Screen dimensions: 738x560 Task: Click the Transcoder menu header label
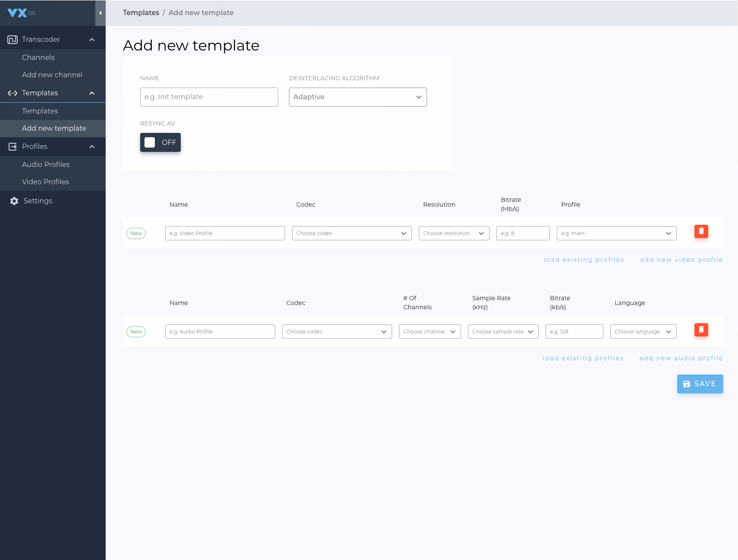41,40
